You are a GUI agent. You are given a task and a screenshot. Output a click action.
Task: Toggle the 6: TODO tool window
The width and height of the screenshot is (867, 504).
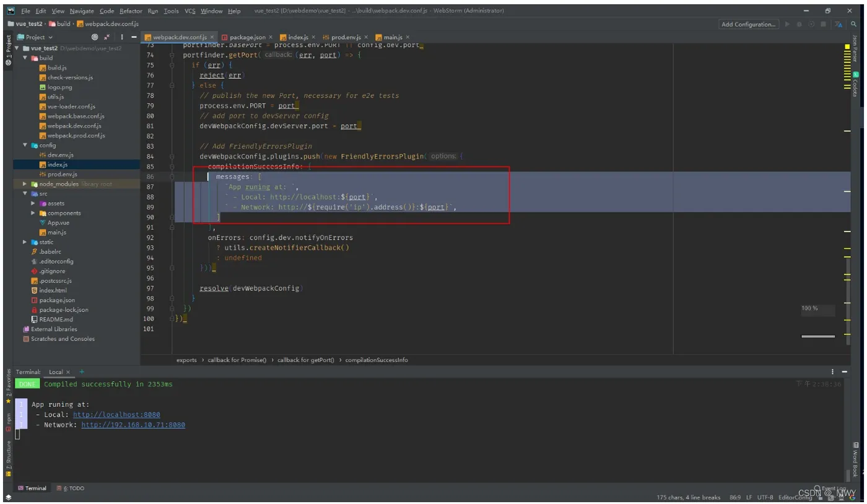(71, 488)
